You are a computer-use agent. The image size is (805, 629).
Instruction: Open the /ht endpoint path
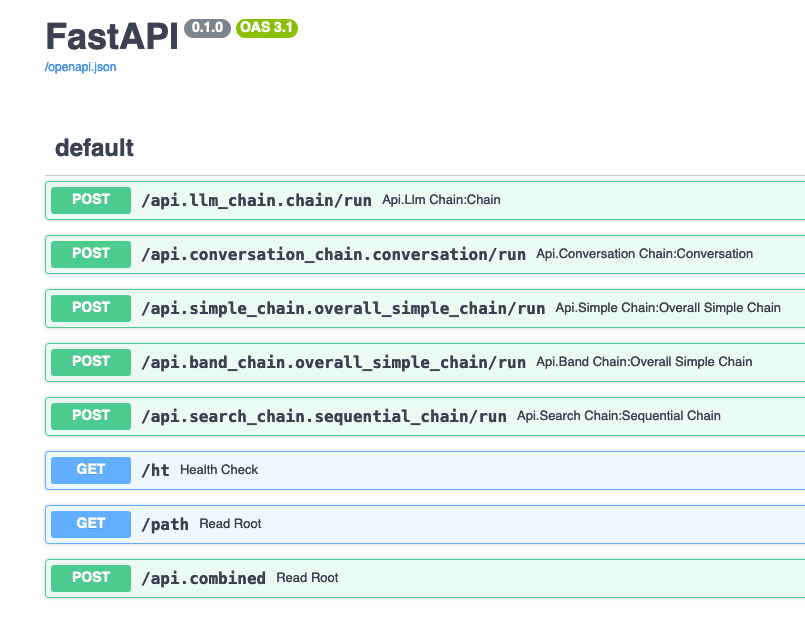pyautogui.click(x=156, y=470)
